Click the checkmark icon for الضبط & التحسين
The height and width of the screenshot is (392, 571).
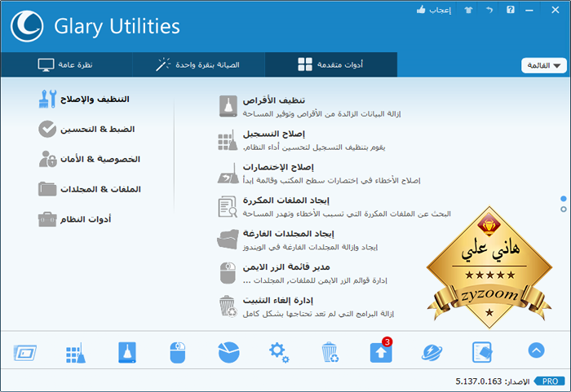click(47, 130)
